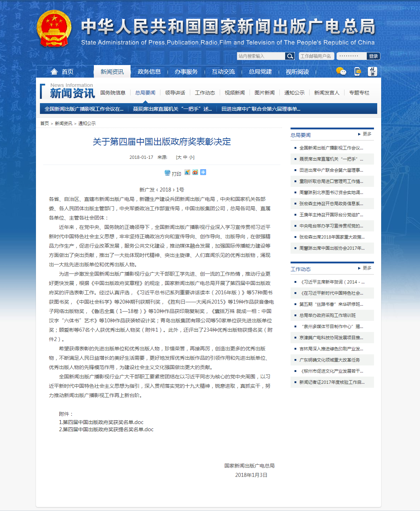Image resolution: width=420 pixels, height=511 pixels.
Task: Open the 总局党建 main tab
Action: (x=260, y=72)
